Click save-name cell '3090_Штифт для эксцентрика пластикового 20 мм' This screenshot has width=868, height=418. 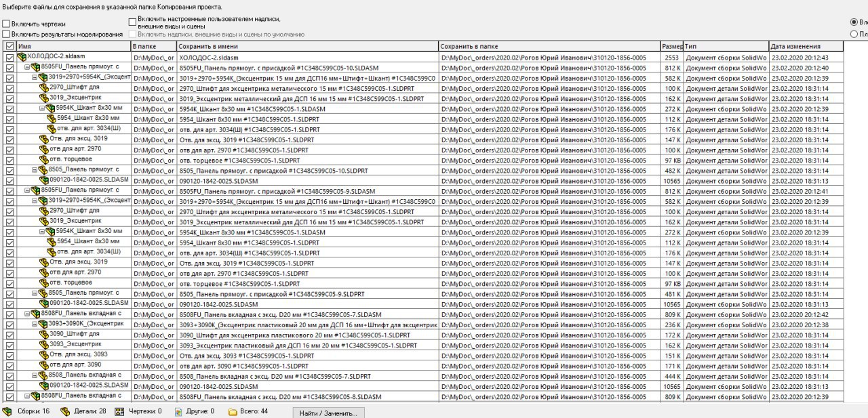coord(307,335)
